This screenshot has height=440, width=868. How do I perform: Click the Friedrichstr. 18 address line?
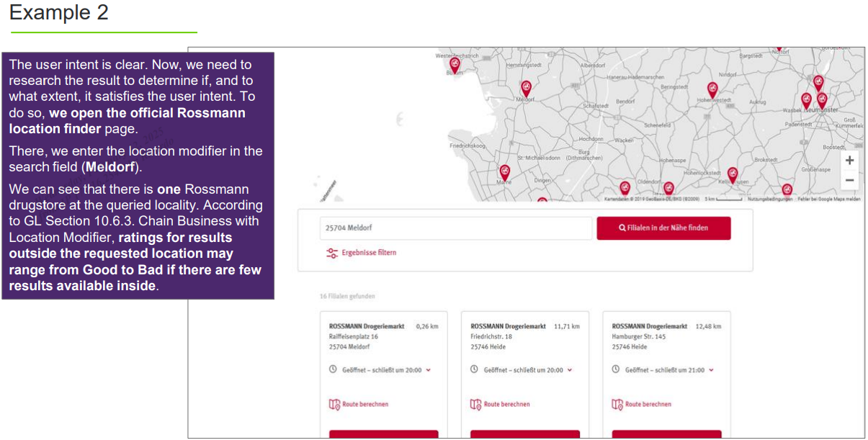click(x=491, y=336)
